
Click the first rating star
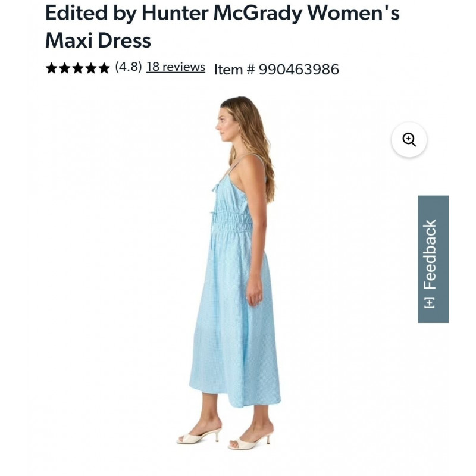[52, 68]
